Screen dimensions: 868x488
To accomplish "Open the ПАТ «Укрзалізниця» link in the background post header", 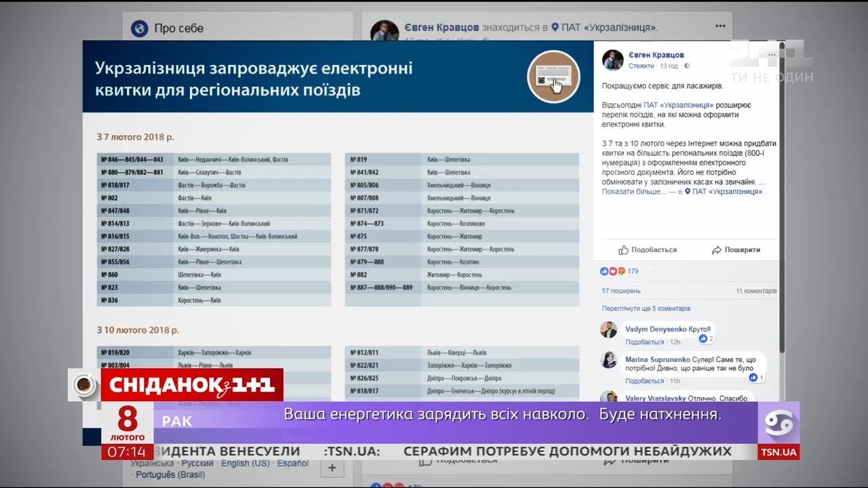I will [608, 28].
